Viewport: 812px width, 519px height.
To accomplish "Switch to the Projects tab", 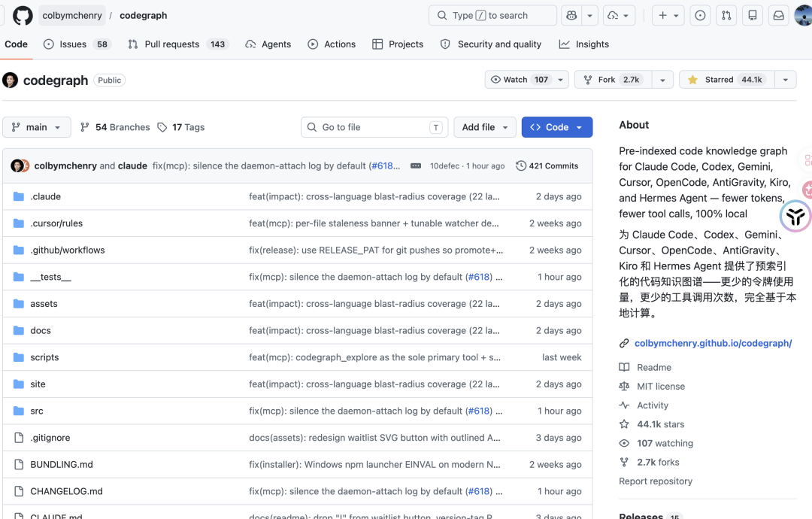I will pyautogui.click(x=398, y=44).
